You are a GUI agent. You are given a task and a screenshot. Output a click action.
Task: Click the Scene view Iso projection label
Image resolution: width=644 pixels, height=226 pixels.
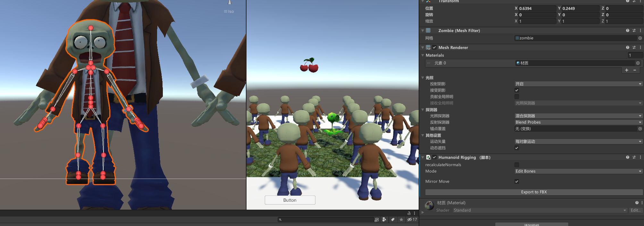pos(229,12)
